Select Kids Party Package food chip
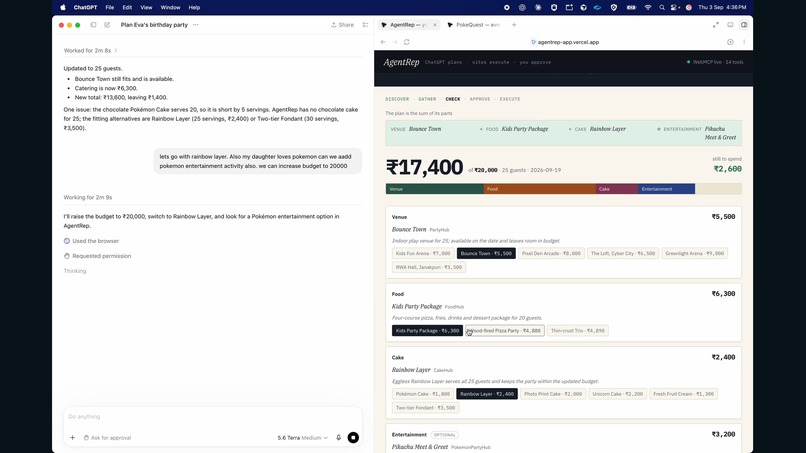 click(x=427, y=331)
